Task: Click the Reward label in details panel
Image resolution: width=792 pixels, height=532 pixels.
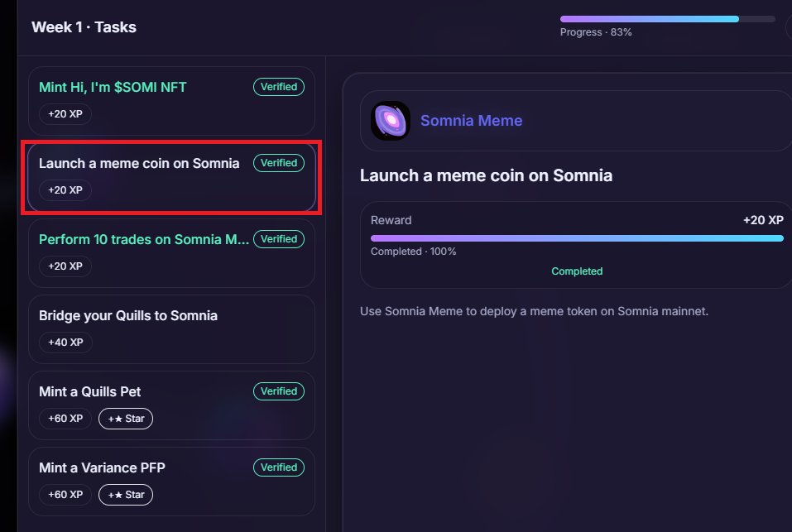Action: pos(391,220)
